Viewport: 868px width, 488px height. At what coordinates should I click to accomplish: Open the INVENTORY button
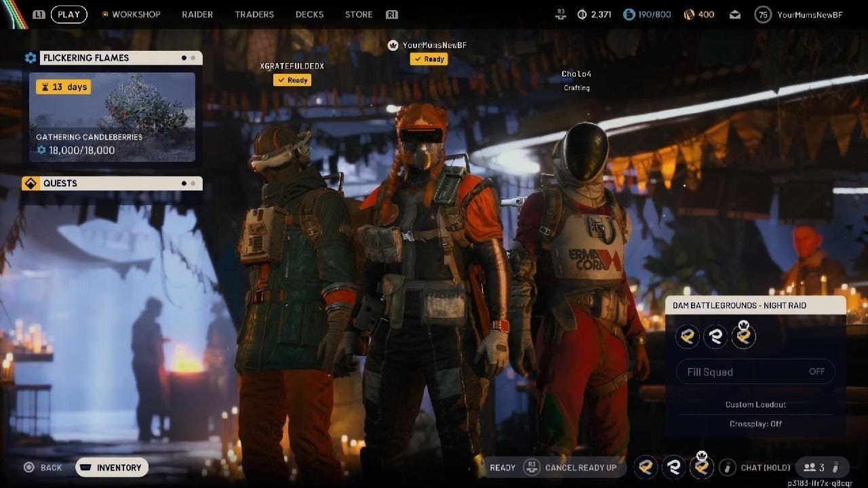112,468
